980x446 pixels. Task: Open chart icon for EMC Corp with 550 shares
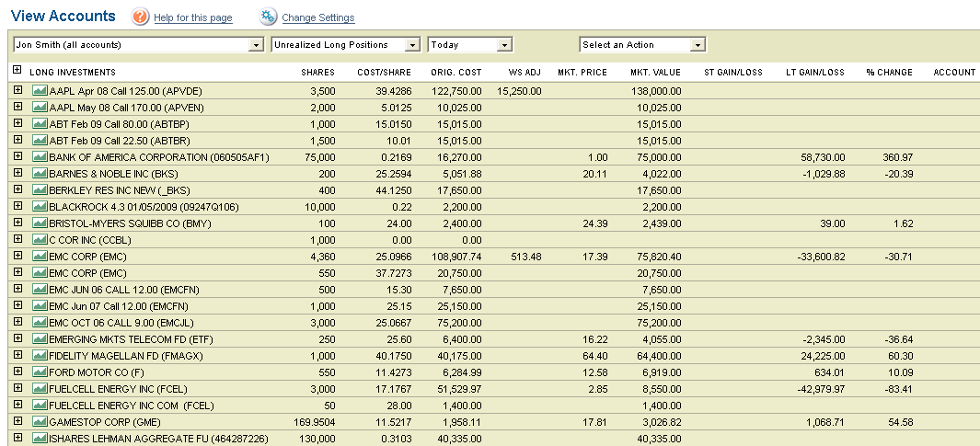[x=40, y=273]
